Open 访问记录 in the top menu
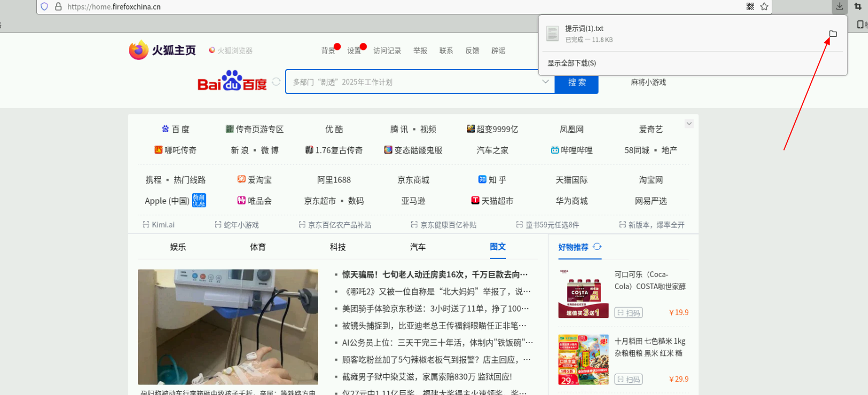The height and width of the screenshot is (395, 868). [x=387, y=50]
